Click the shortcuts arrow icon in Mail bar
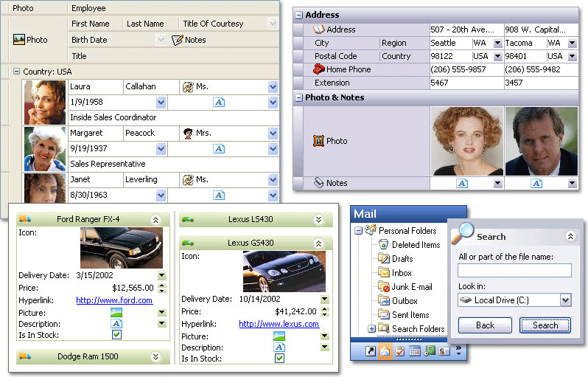The height and width of the screenshot is (377, 588). [370, 351]
